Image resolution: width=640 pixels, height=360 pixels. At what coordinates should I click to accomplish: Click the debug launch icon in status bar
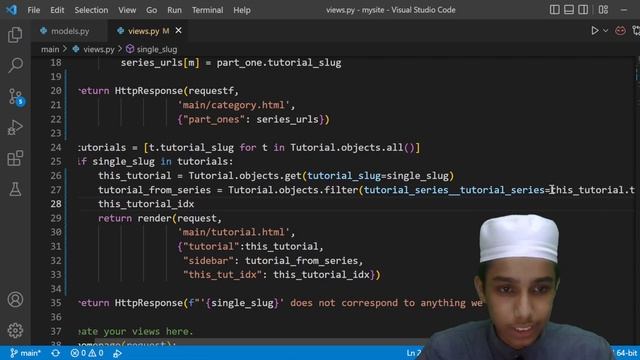point(118,353)
